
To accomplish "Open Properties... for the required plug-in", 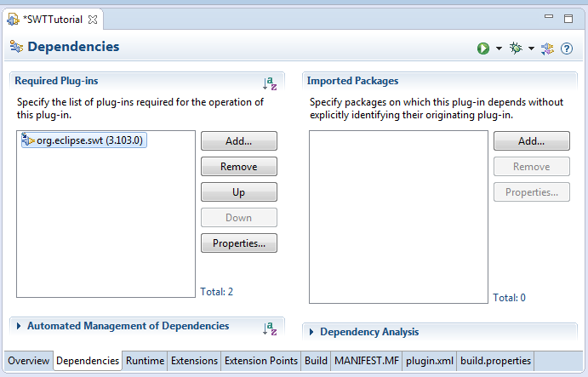I will 239,243.
